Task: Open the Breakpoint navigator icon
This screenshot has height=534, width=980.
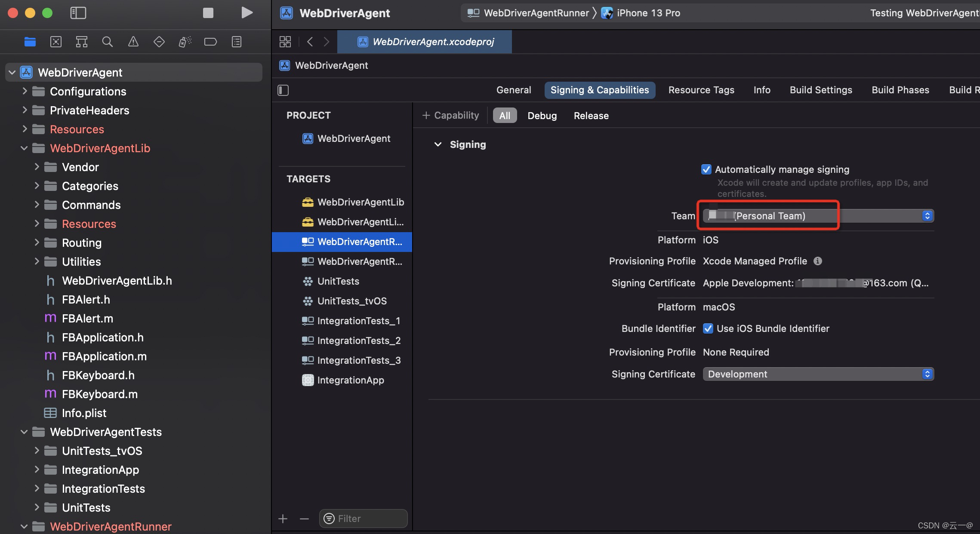Action: click(210, 42)
